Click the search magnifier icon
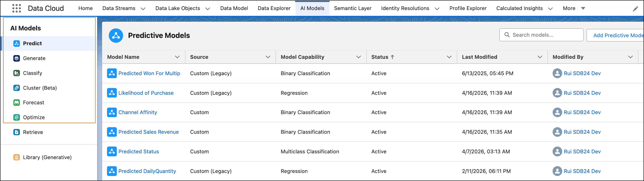 click(x=507, y=35)
